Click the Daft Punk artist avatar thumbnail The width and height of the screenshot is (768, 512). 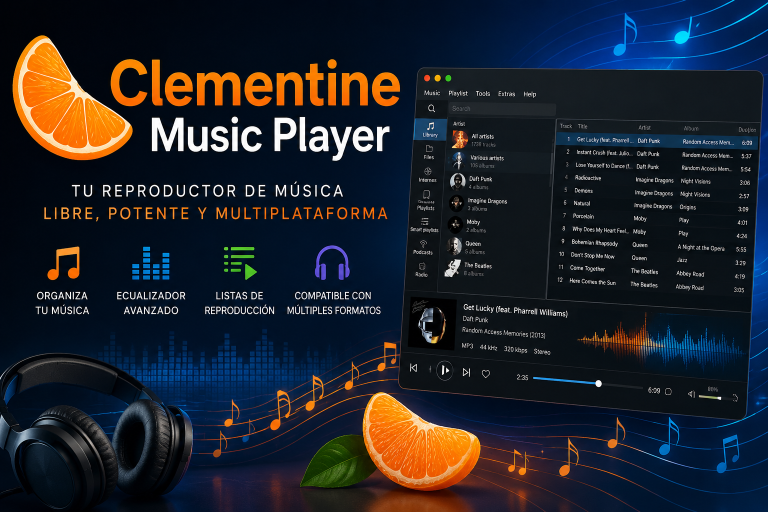(x=457, y=182)
